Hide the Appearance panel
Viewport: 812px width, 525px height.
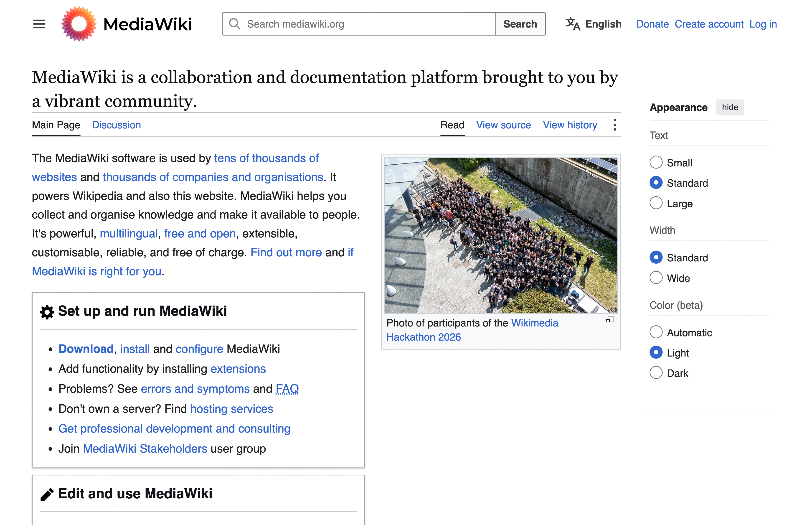pos(730,107)
